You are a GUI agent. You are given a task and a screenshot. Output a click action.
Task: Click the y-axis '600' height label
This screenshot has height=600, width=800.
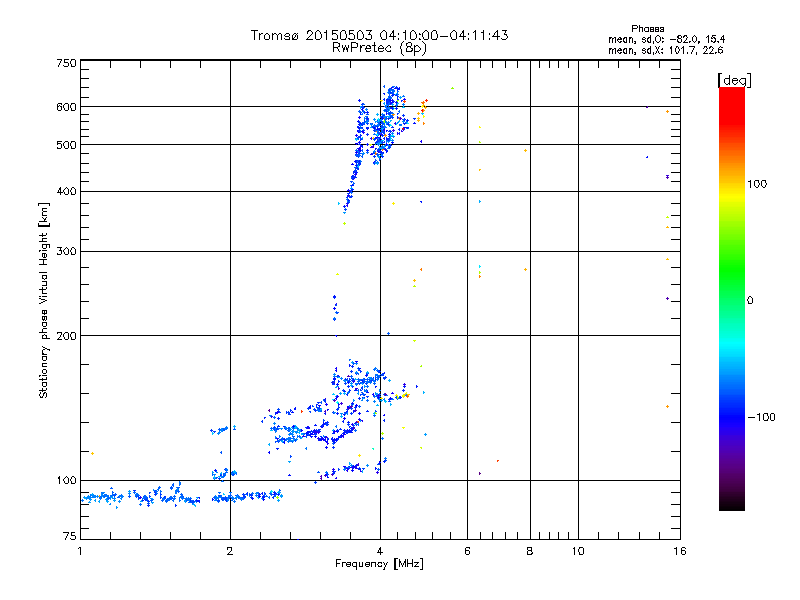point(66,107)
